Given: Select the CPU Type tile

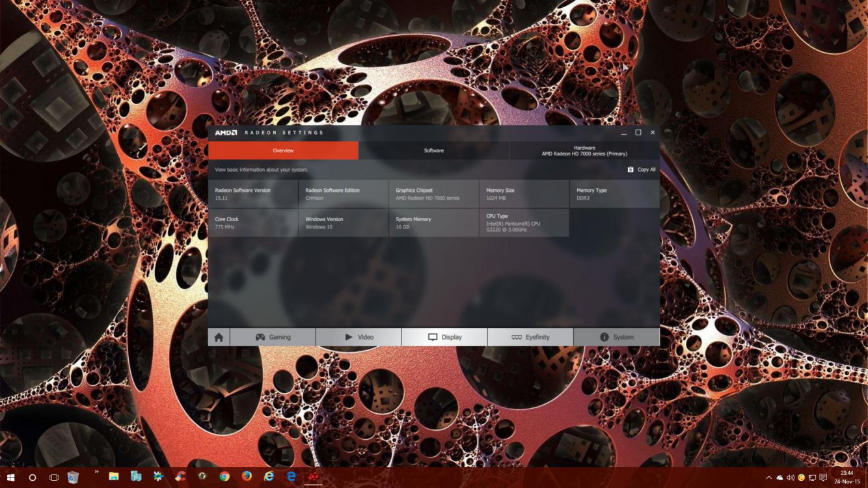Looking at the screenshot, I should click(524, 223).
